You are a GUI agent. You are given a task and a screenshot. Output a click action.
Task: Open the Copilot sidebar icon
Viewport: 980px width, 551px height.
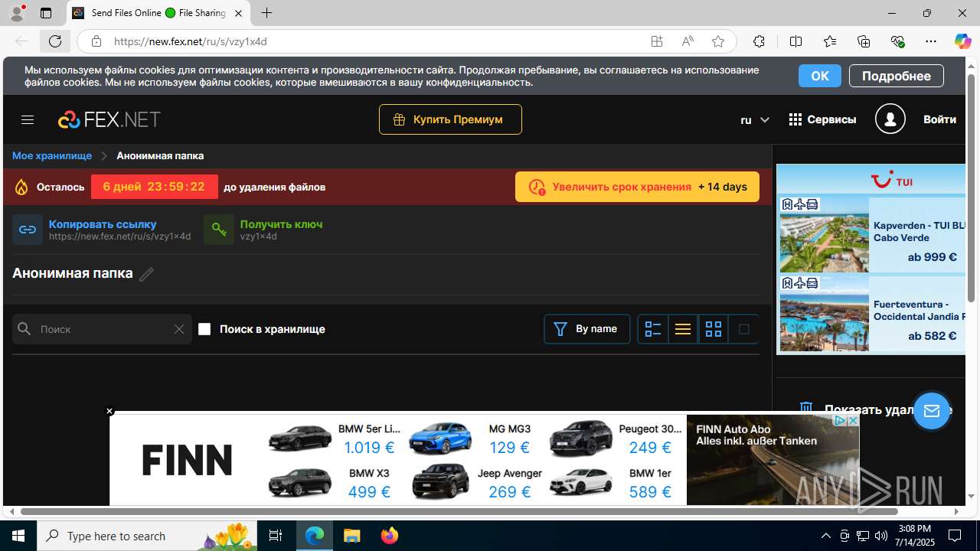click(x=962, y=41)
